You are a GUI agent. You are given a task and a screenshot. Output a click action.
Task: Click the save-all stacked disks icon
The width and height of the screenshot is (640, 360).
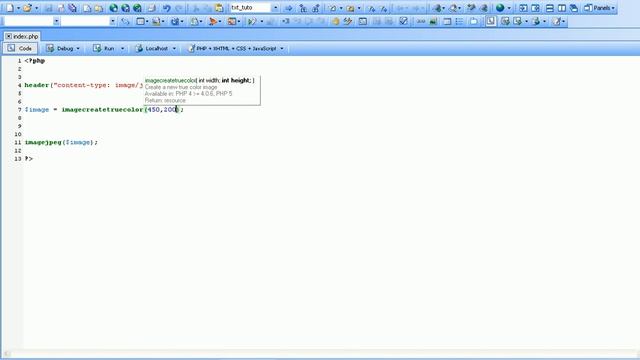point(73,8)
